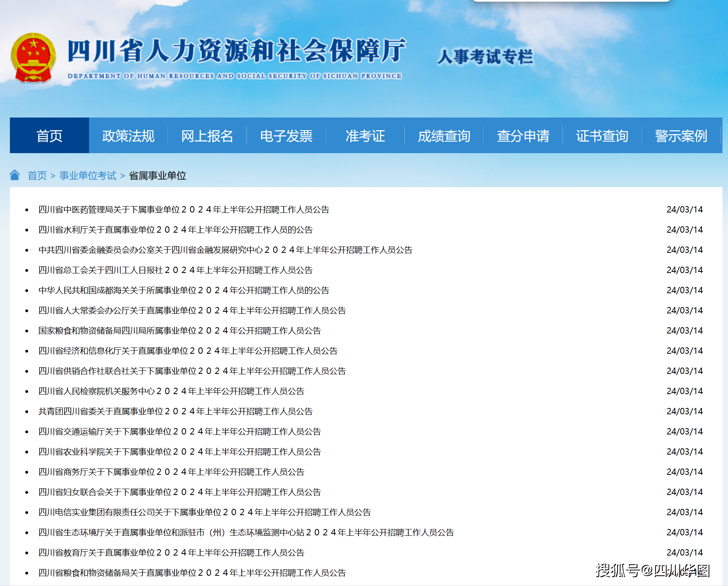
Task: Open 国家粮食和物资储备局四川局 announcement
Action: coord(180,330)
